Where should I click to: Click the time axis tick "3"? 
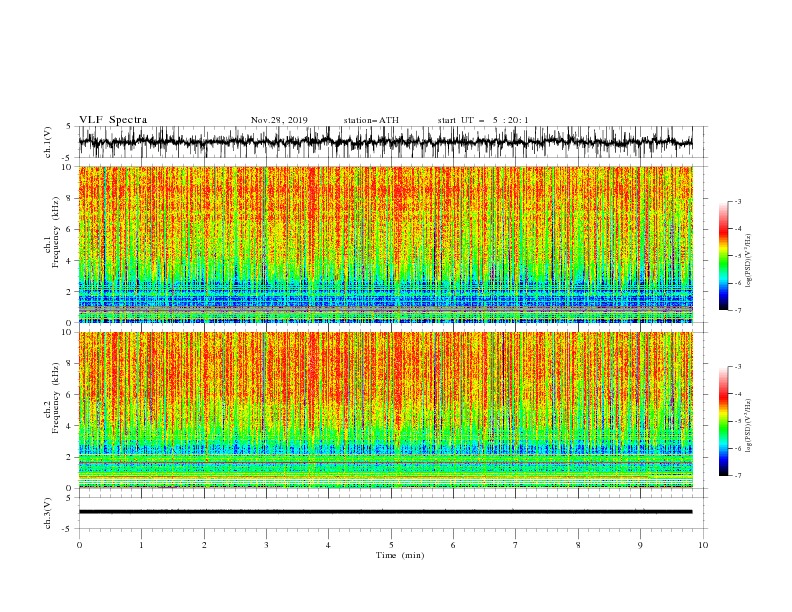266,545
